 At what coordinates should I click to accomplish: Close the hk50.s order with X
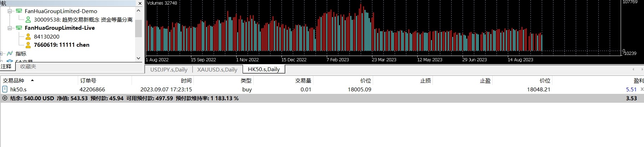[x=642, y=89]
